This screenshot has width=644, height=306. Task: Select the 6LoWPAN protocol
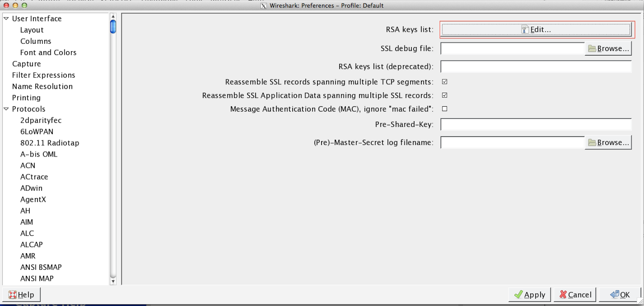point(37,131)
